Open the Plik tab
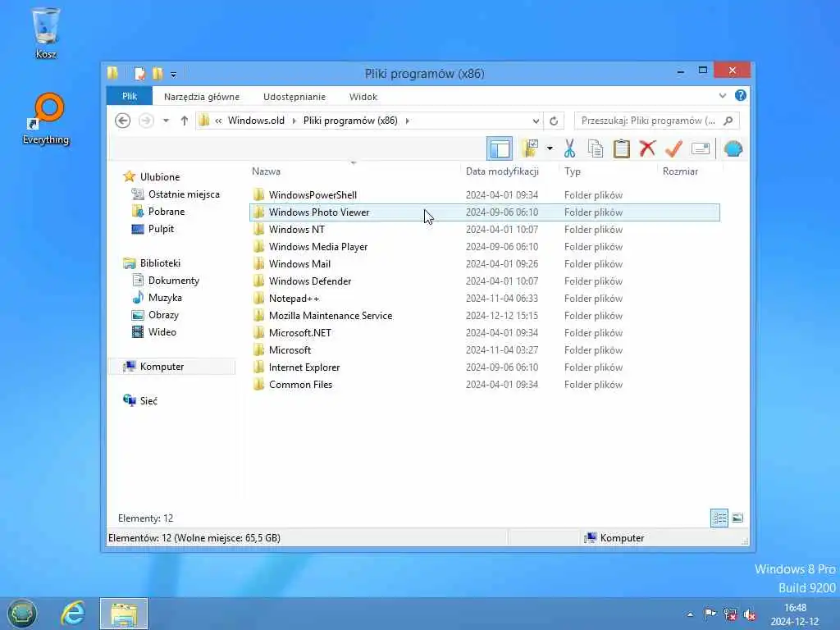 pyautogui.click(x=129, y=97)
